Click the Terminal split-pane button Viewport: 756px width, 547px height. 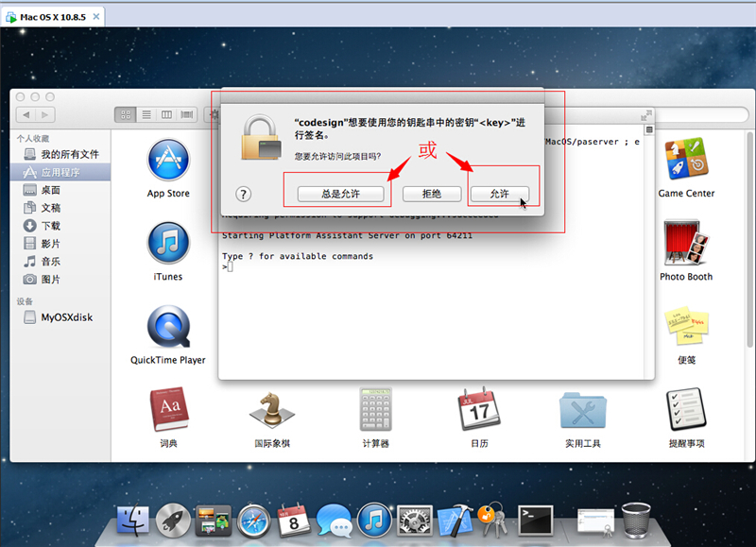click(x=649, y=129)
